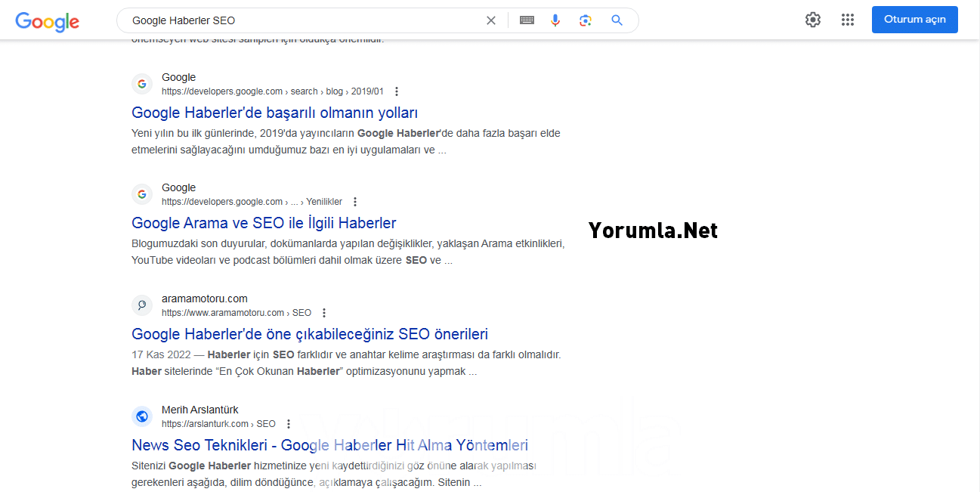The image size is (980, 492).
Task: Go to the Google logo homepage
Action: coord(47,21)
